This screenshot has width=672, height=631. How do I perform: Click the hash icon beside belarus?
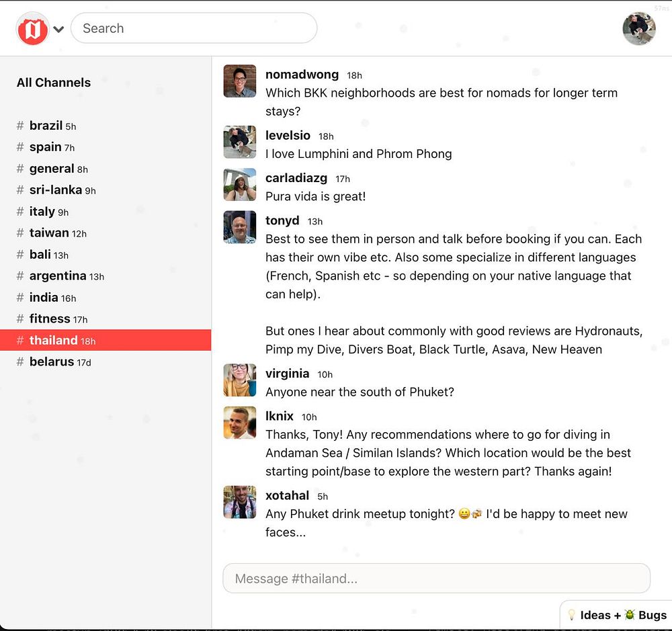tap(19, 362)
